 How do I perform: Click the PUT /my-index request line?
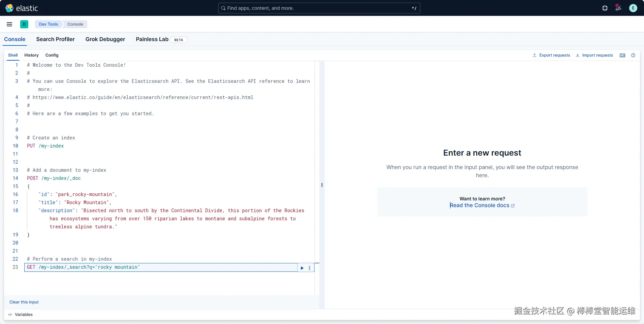pyautogui.click(x=45, y=146)
